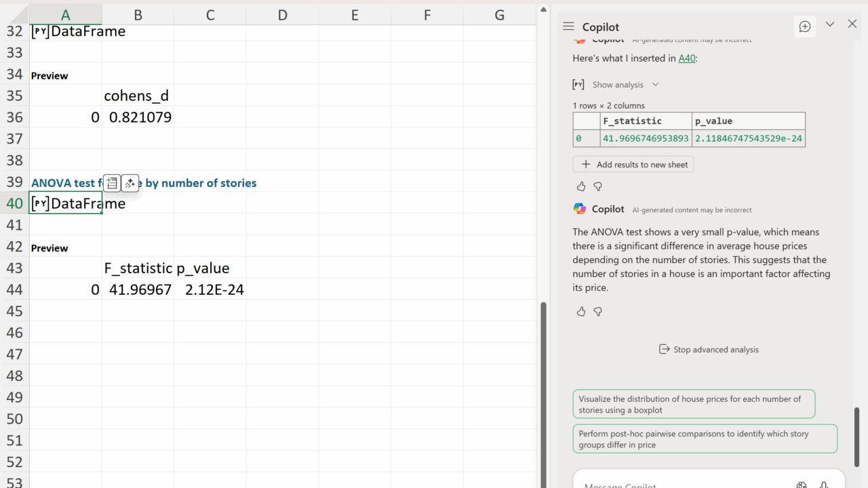Image resolution: width=868 pixels, height=488 pixels.
Task: Click Add results to new sheet
Action: (633, 165)
